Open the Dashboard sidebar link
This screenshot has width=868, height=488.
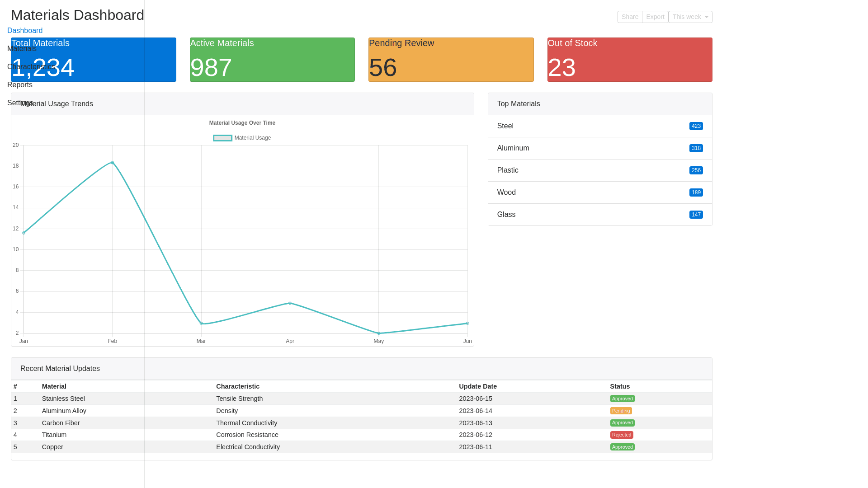[x=25, y=31]
